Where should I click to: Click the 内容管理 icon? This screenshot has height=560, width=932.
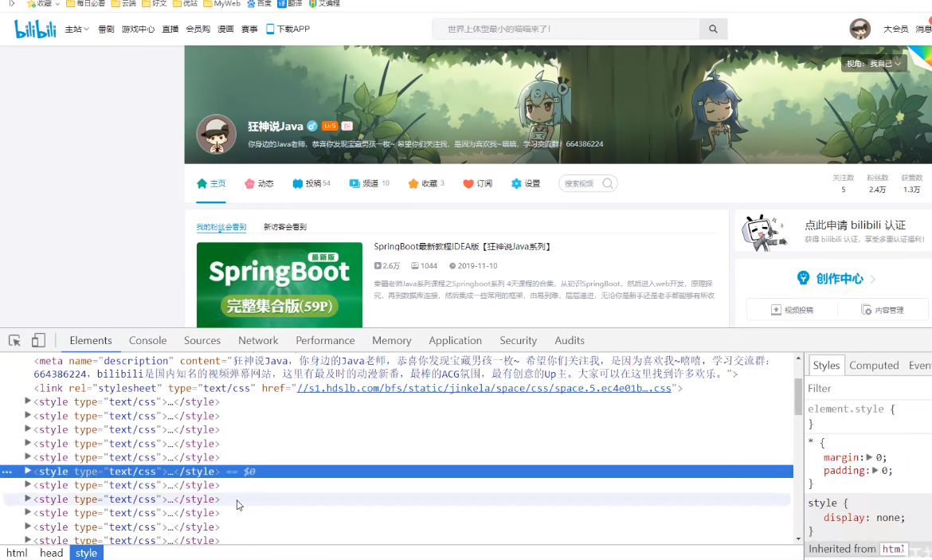pos(867,310)
